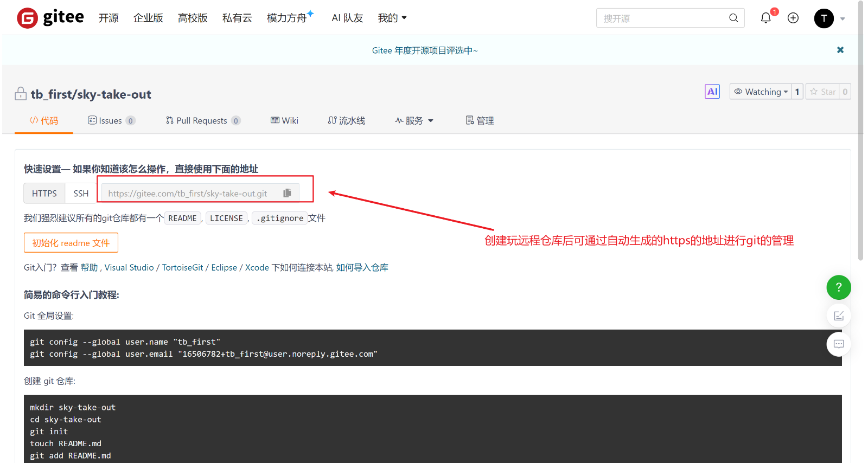Click AI 队友 in top navigation
The height and width of the screenshot is (463, 868).
pyautogui.click(x=347, y=18)
